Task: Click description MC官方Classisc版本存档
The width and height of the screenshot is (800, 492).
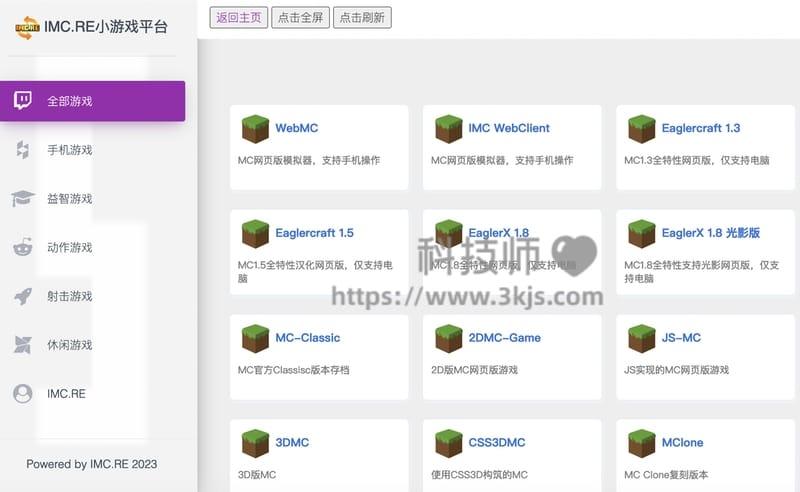Action: point(293,370)
